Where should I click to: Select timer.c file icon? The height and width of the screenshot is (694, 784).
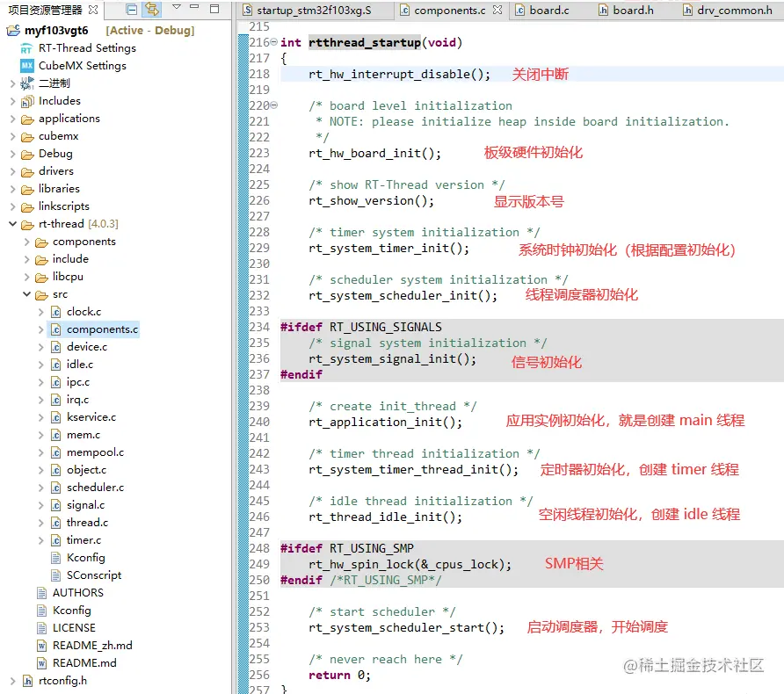pos(56,540)
